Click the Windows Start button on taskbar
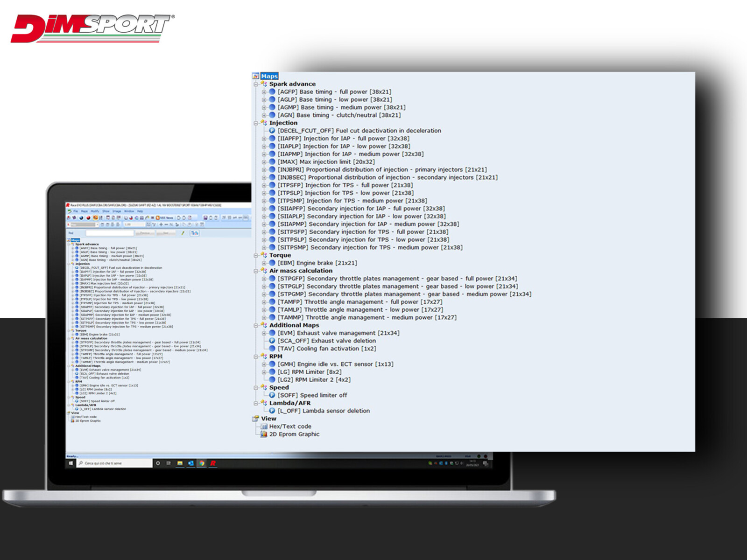The height and width of the screenshot is (560, 747). [x=71, y=463]
